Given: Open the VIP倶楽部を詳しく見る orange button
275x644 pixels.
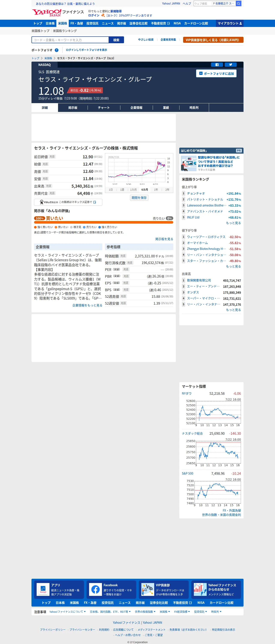Looking at the screenshot, I should [x=213, y=40].
